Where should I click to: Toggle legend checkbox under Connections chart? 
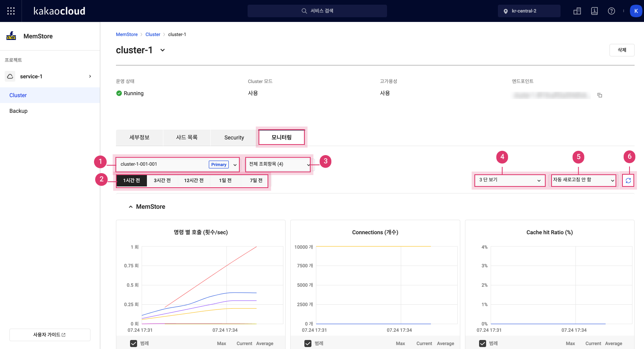pos(308,344)
